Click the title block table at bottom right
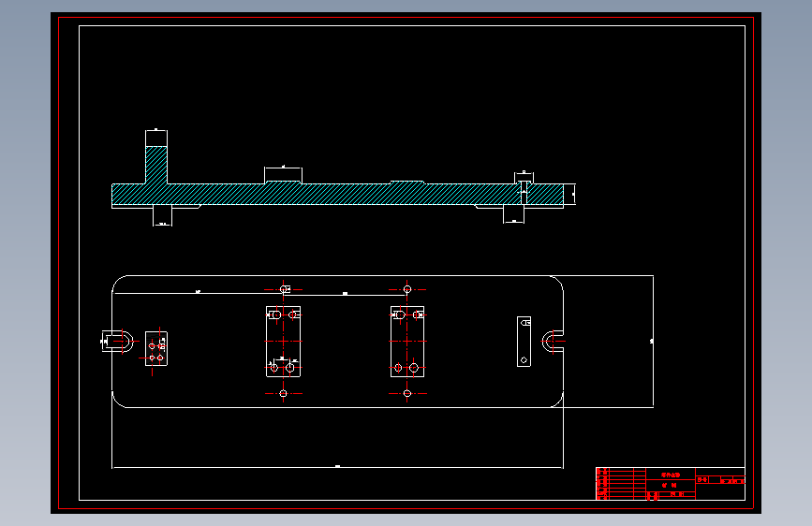The height and width of the screenshot is (526, 812). click(x=671, y=484)
